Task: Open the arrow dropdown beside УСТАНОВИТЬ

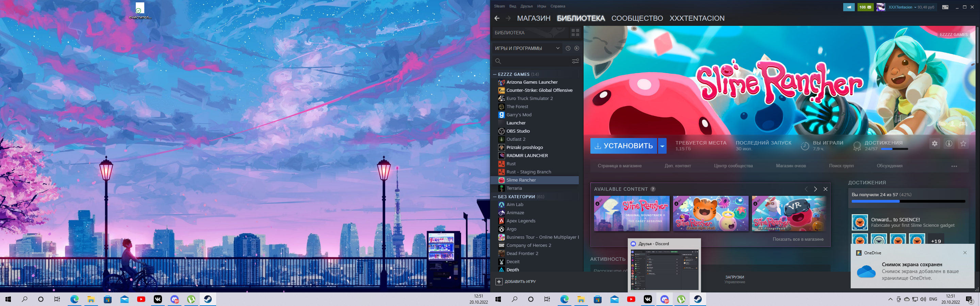Action: 662,146
